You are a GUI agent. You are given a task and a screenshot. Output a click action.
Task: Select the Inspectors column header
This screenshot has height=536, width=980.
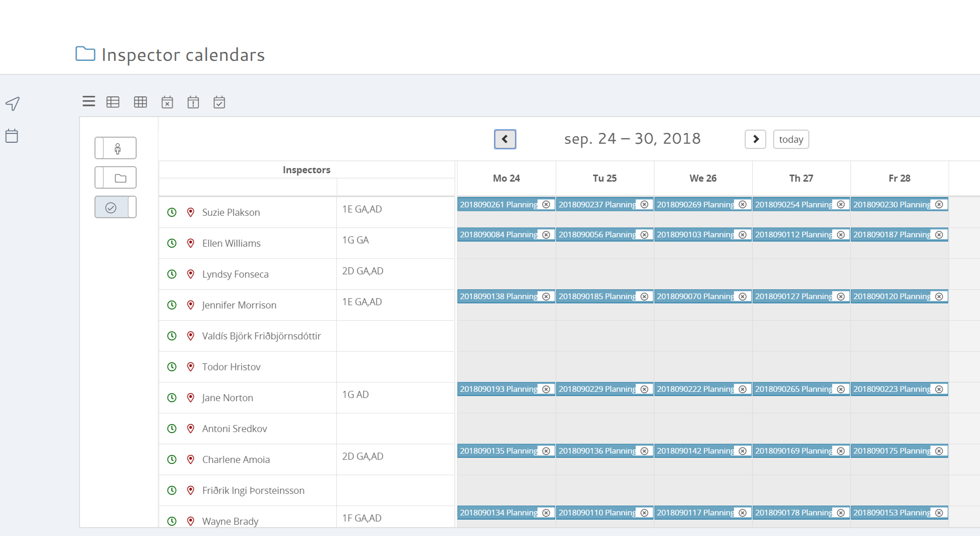click(x=306, y=170)
